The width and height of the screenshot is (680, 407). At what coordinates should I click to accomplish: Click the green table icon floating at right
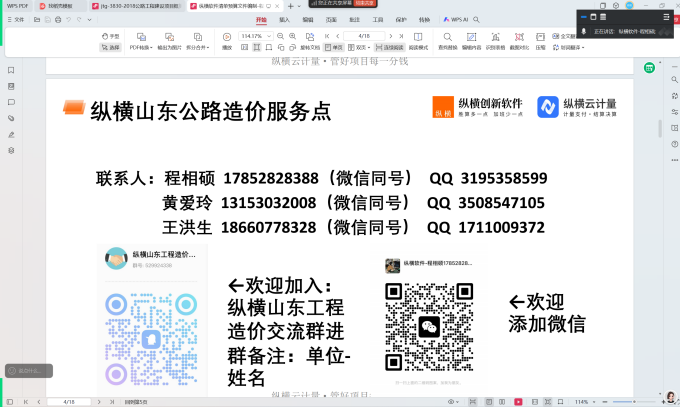click(649, 67)
